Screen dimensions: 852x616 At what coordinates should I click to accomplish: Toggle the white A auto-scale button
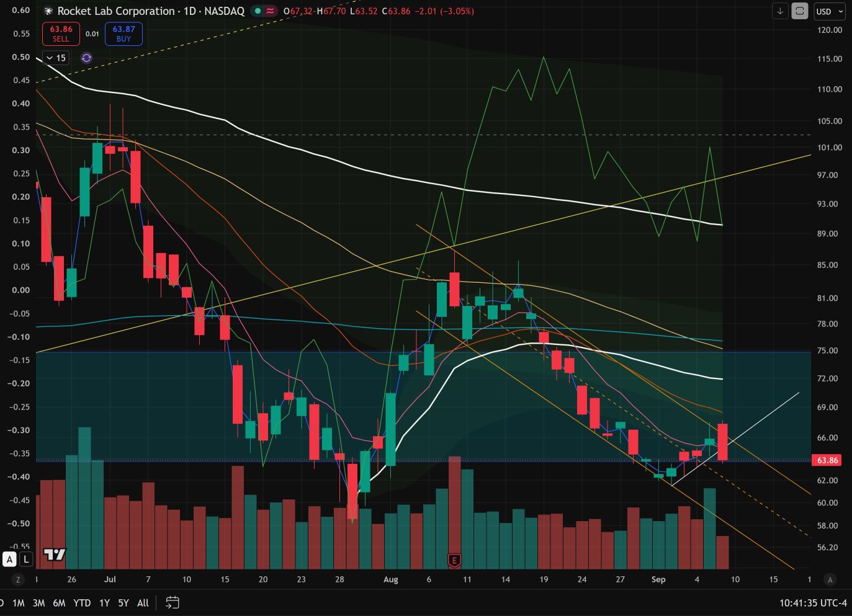(9, 560)
